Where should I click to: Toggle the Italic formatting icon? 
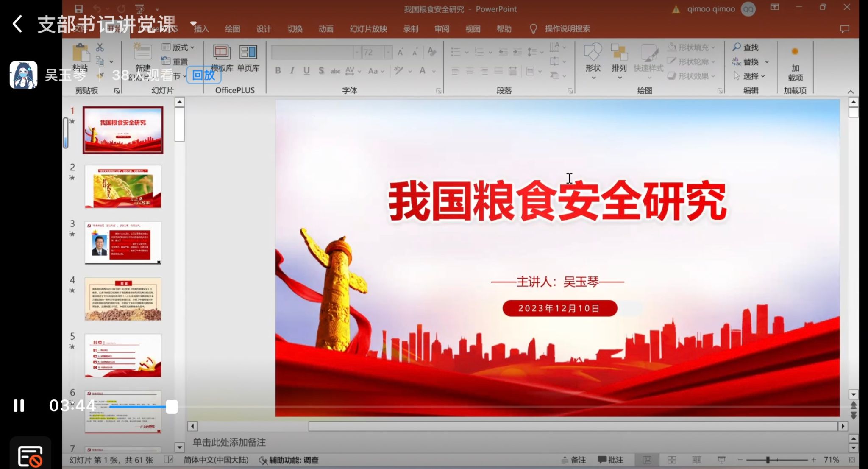tap(292, 71)
